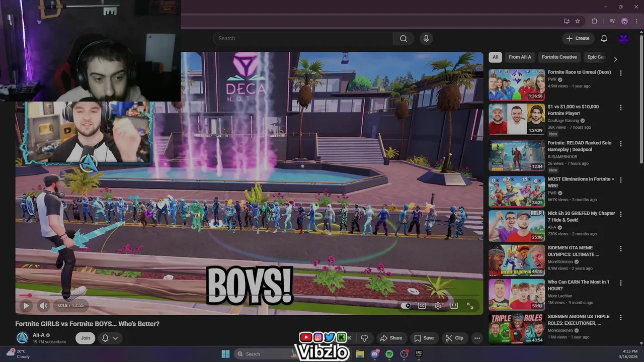Open the Chrome extensions puzzle icon
Viewport: 644px width, 362px height.
pyautogui.click(x=595, y=21)
